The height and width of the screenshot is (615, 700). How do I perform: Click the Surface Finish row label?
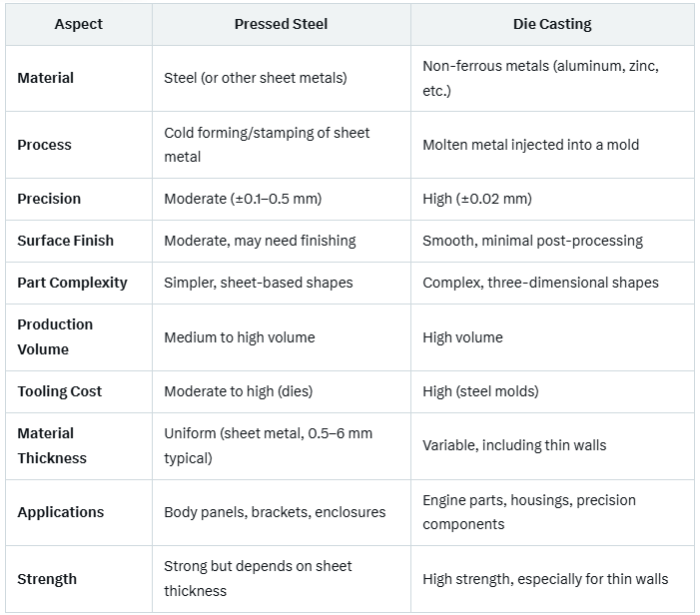66,241
